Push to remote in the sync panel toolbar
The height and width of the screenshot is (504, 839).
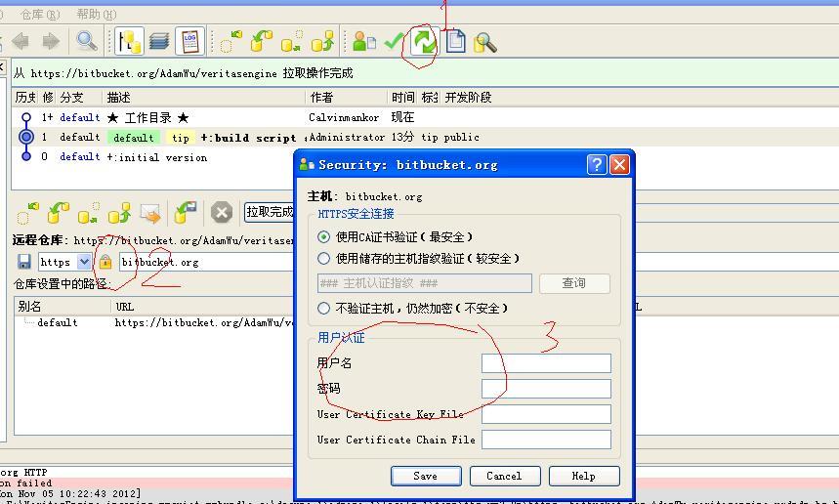pyautogui.click(x=119, y=212)
